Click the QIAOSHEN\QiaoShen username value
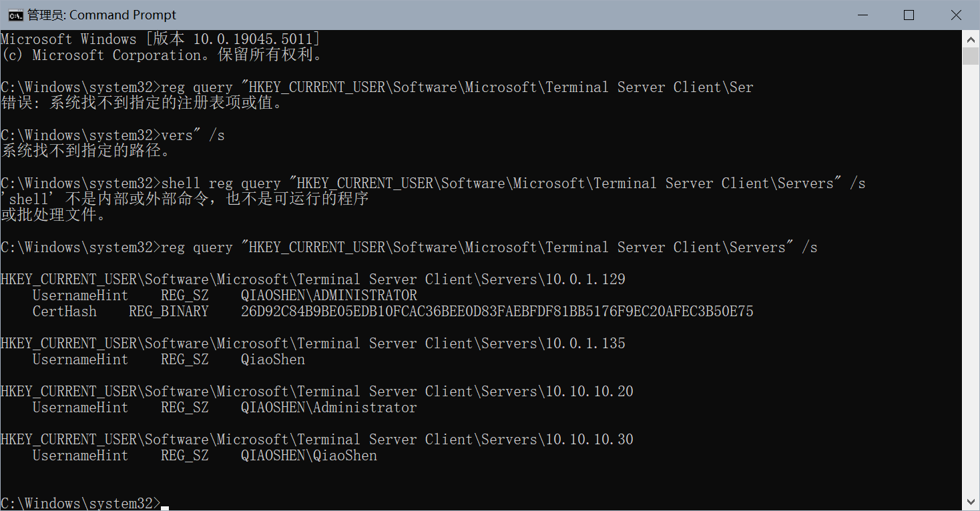Viewport: 980px width, 511px height. (x=308, y=456)
